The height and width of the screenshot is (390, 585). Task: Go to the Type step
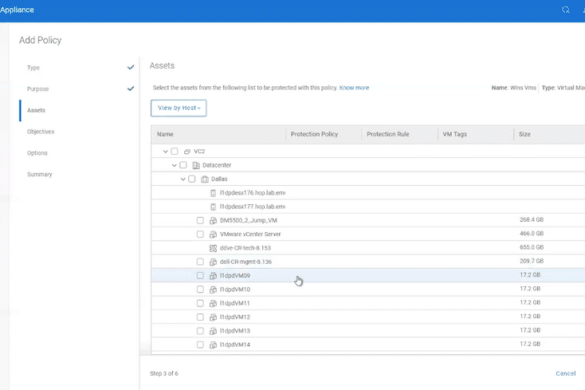click(x=33, y=68)
